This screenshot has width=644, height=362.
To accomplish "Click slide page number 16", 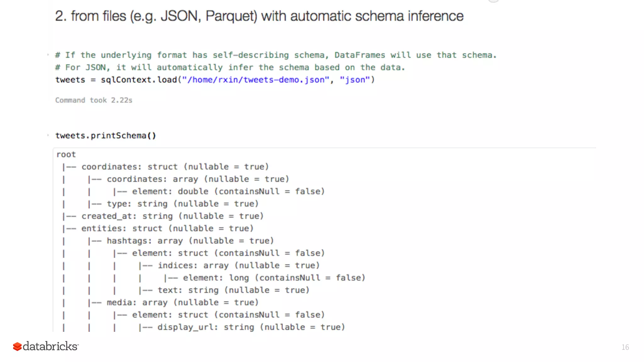I will tap(625, 347).
